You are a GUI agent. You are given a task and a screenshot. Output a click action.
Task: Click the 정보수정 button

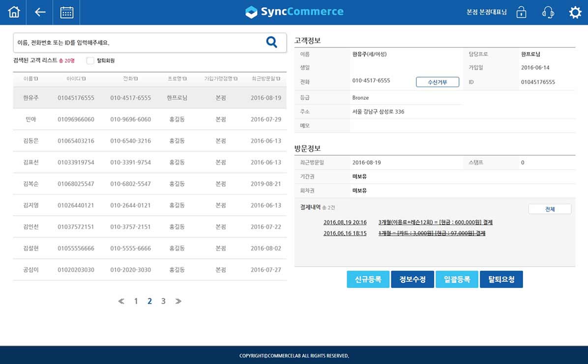point(412,280)
